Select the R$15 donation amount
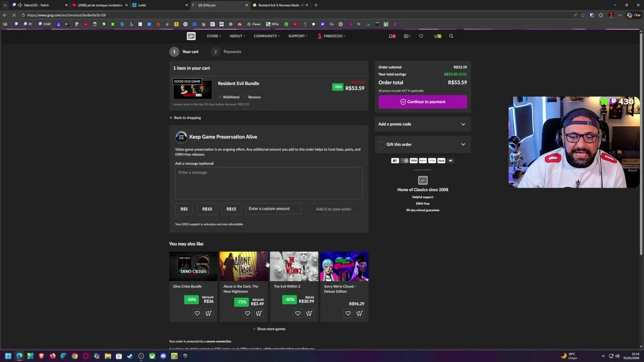 click(x=231, y=209)
